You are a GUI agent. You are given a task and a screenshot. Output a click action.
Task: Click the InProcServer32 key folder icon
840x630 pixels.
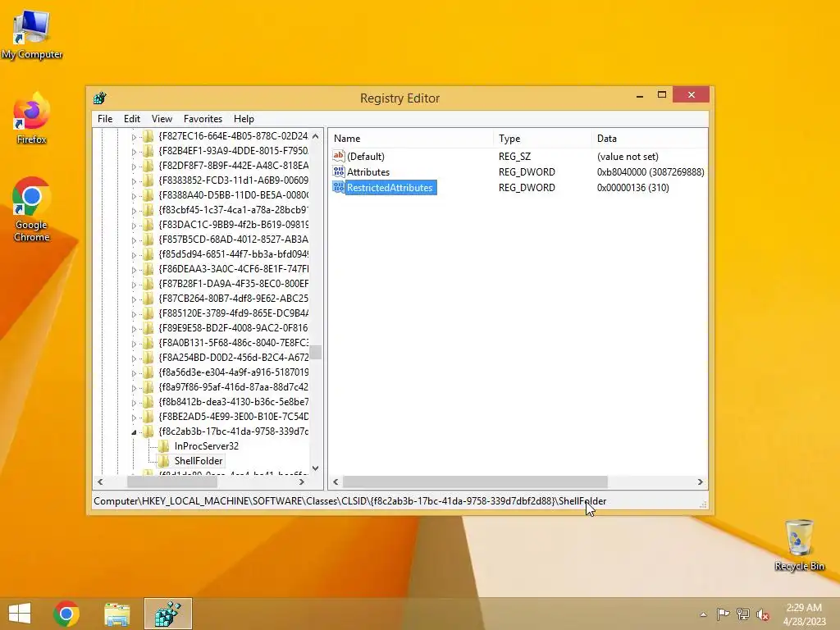[164, 445]
